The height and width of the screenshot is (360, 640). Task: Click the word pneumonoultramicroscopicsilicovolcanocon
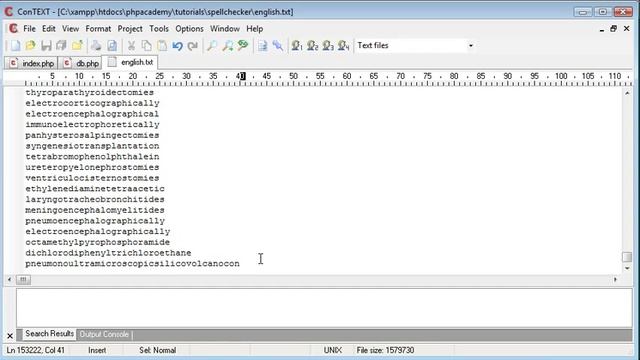coord(132,264)
